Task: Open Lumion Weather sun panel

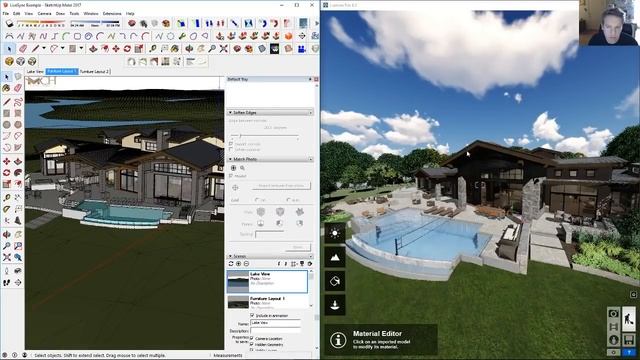Action: point(335,233)
